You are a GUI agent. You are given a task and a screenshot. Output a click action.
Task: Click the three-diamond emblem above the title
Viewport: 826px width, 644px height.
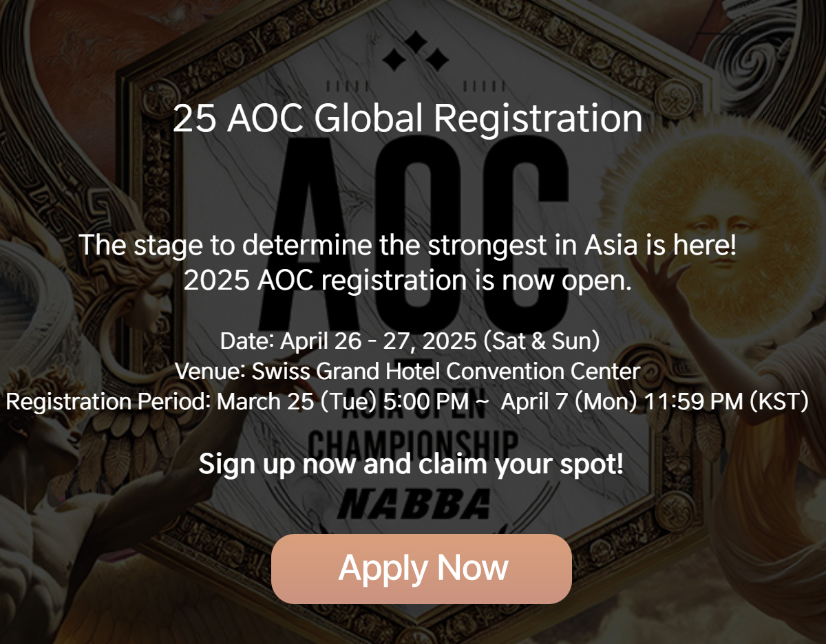tap(415, 51)
